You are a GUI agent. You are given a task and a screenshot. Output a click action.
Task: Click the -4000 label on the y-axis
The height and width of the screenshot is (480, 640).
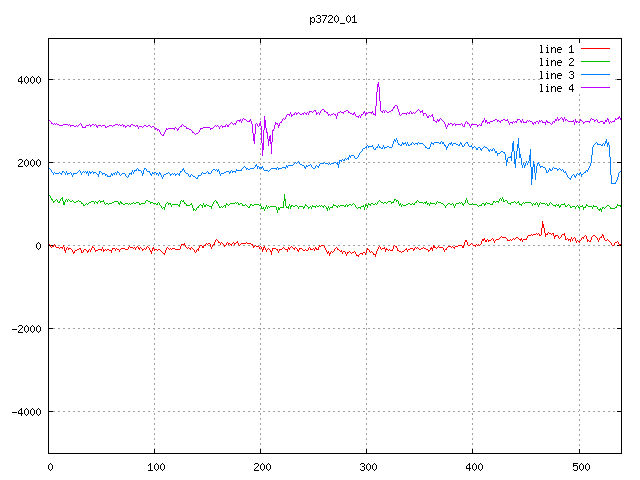coord(25,412)
